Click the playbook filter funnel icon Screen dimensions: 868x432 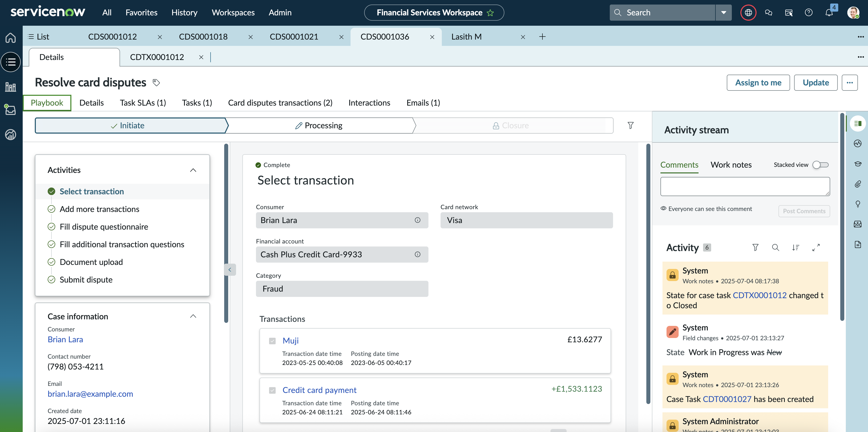click(x=630, y=125)
